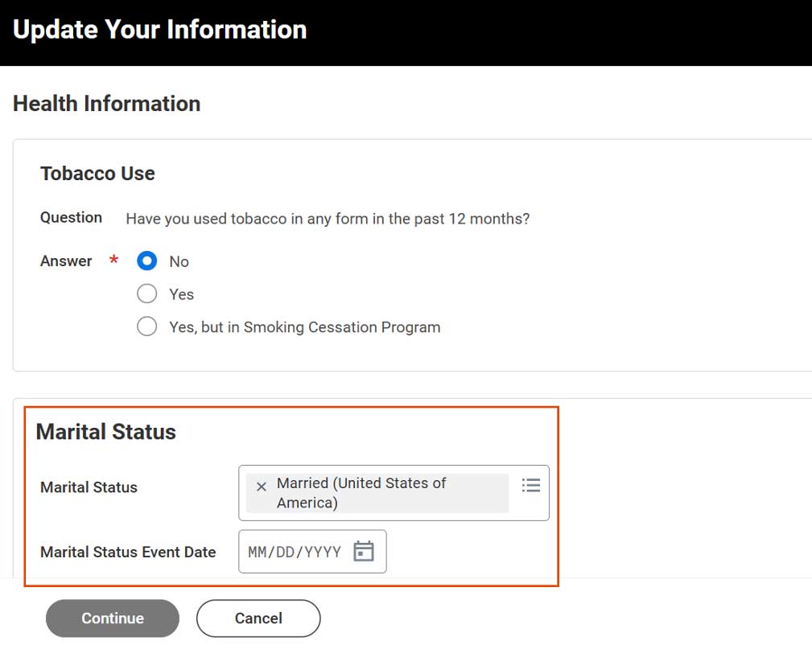The width and height of the screenshot is (812, 649).
Task: Clear the selected marital status using the x
Action: pyautogui.click(x=261, y=486)
